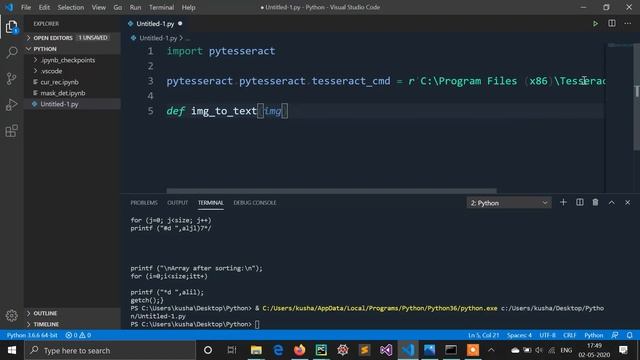Viewport: 640px width, 360px height.
Task: Split the editor to the right
Action: (x=611, y=24)
